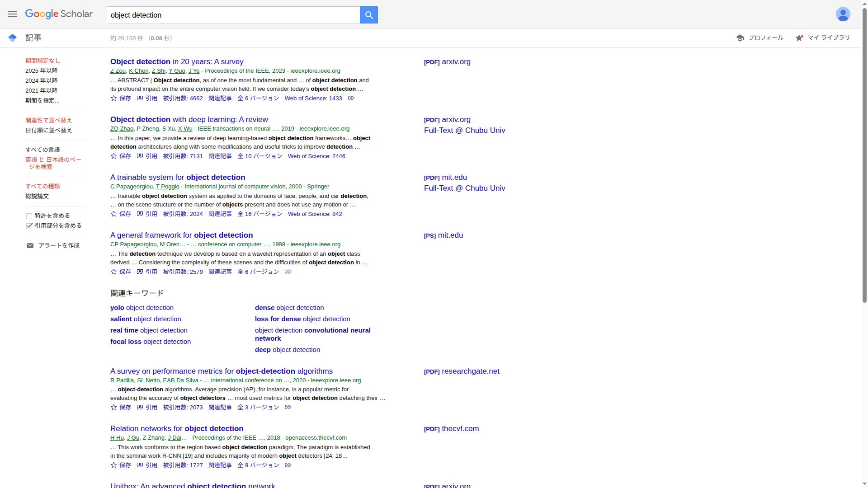
Task: Expand more options for 'Relation networks' result
Action: click(288, 465)
